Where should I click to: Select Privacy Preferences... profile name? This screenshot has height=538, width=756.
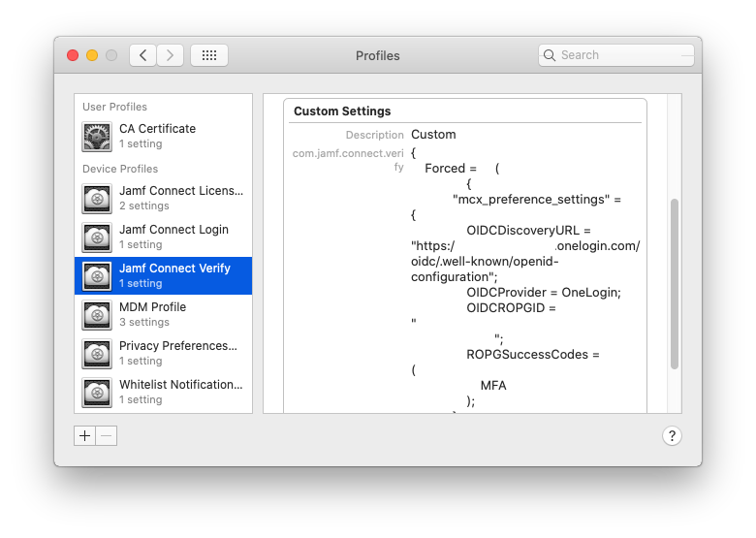[x=178, y=346]
